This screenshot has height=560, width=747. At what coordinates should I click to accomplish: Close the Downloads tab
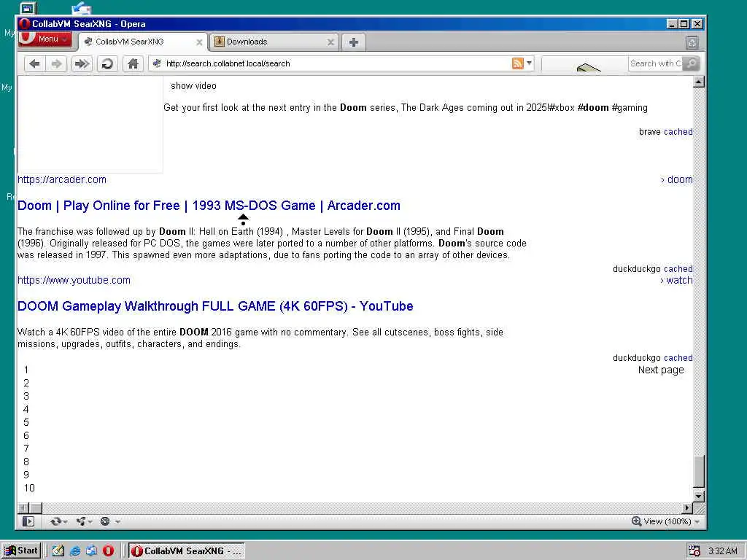point(330,42)
